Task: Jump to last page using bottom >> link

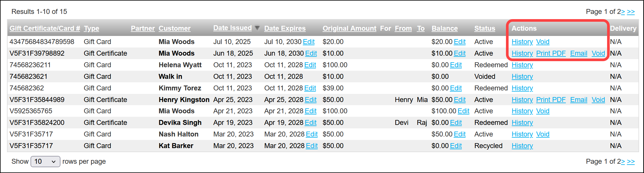Action: click(x=631, y=161)
